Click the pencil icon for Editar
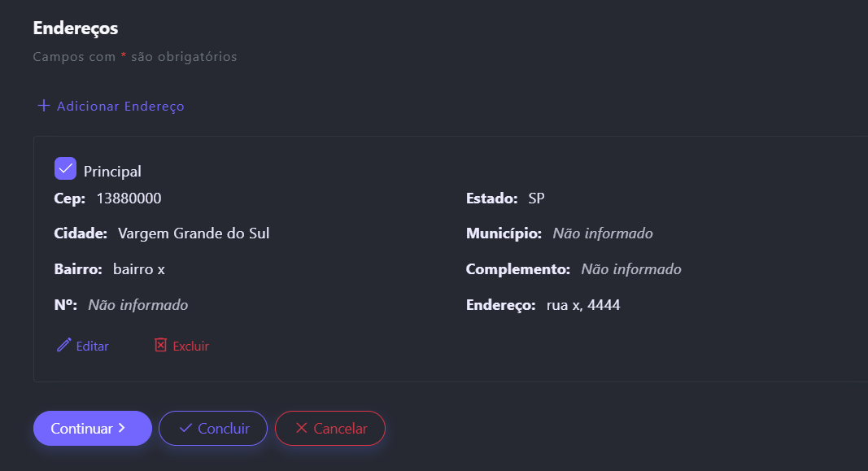Image resolution: width=868 pixels, height=471 pixels. [63, 346]
